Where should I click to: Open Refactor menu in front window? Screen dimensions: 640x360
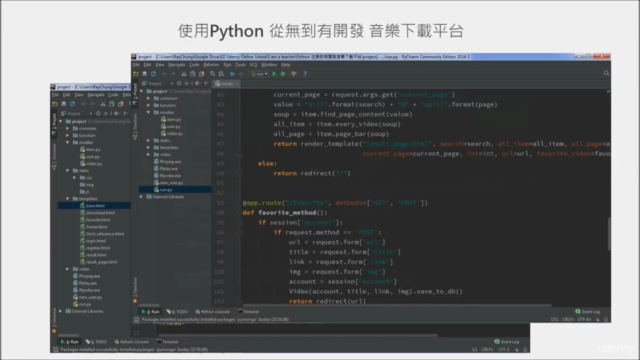pyautogui.click(x=211, y=65)
